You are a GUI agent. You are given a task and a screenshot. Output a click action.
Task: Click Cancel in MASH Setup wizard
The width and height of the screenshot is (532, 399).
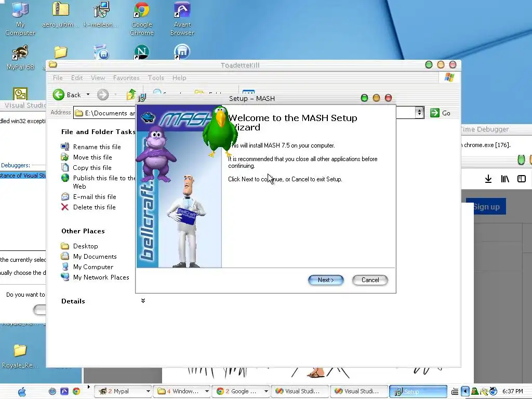[x=370, y=280]
